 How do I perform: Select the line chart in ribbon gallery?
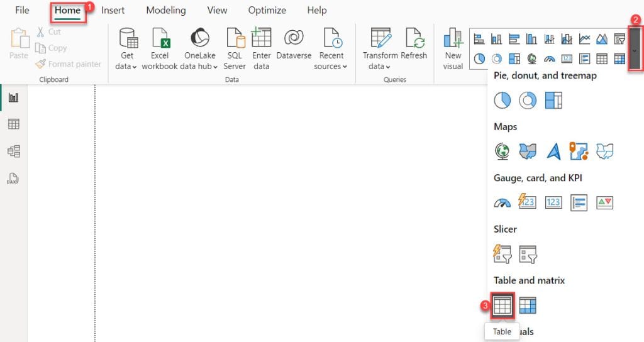coord(584,39)
